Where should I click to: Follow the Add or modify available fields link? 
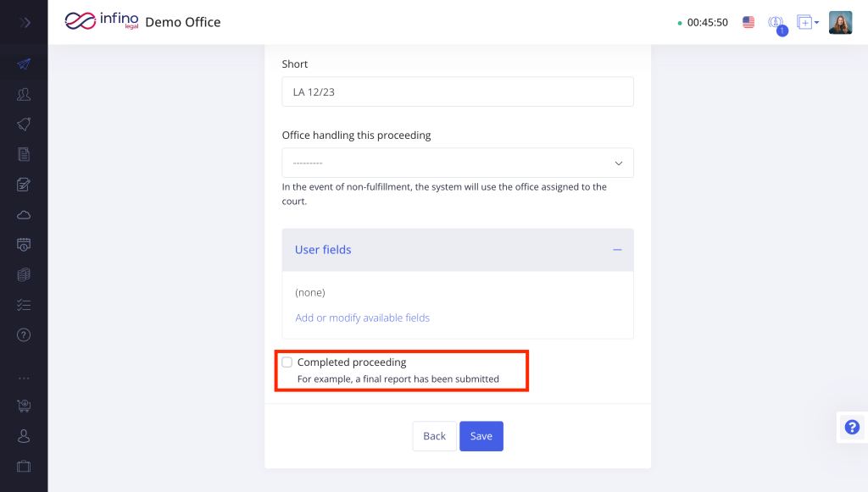pos(362,318)
